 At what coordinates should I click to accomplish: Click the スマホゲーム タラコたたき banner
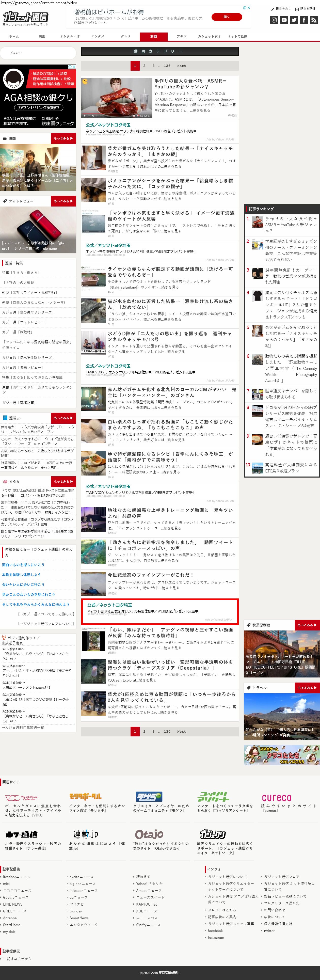282,755
